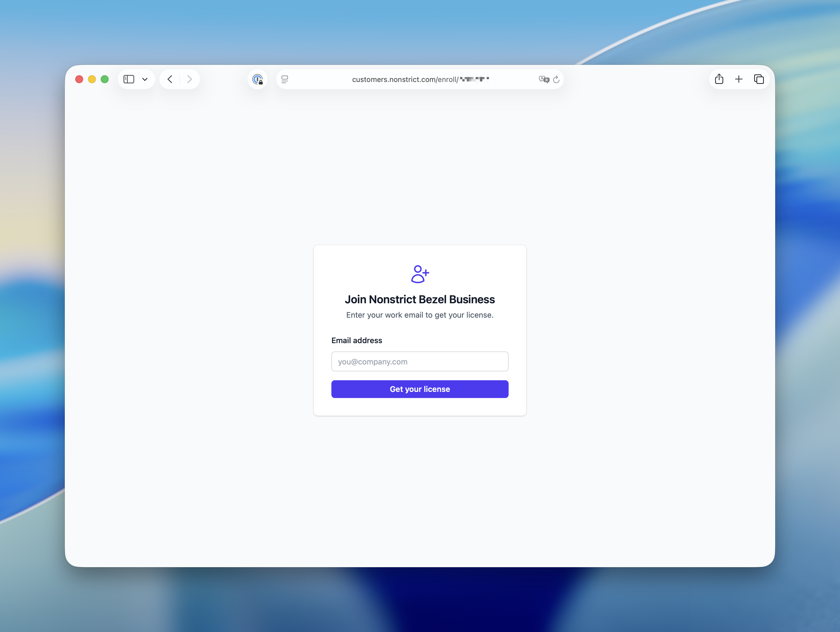The width and height of the screenshot is (840, 632).
Task: Click the translate icon in address bar
Action: (x=544, y=79)
